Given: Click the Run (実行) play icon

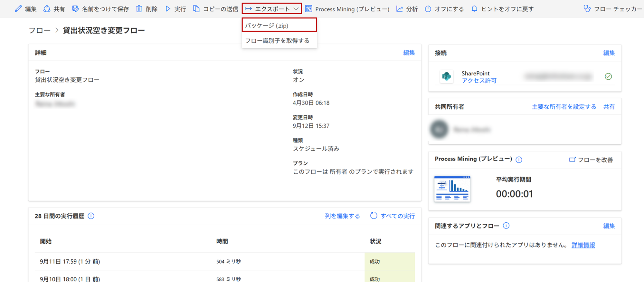Looking at the screenshot, I should click(x=168, y=9).
